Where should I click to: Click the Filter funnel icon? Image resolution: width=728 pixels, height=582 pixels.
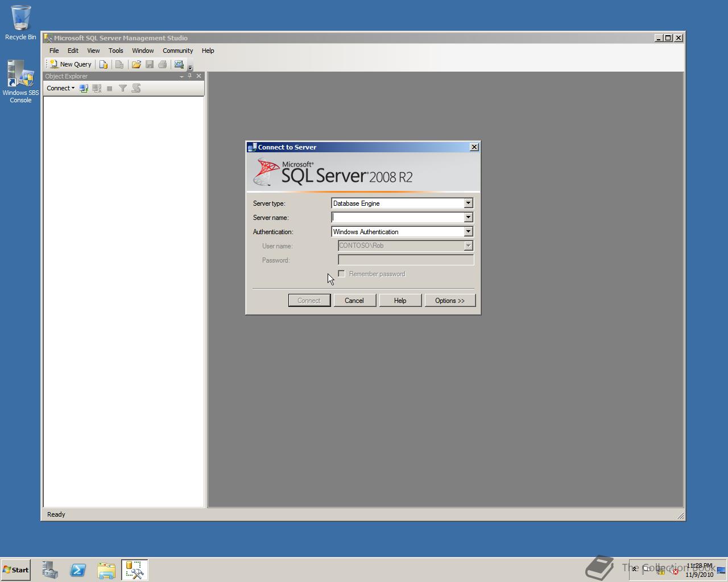(x=122, y=88)
